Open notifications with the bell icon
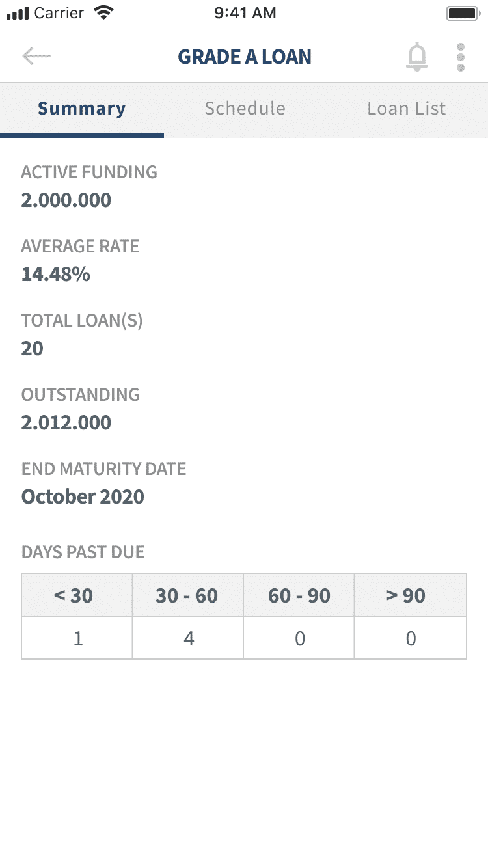 click(x=417, y=57)
